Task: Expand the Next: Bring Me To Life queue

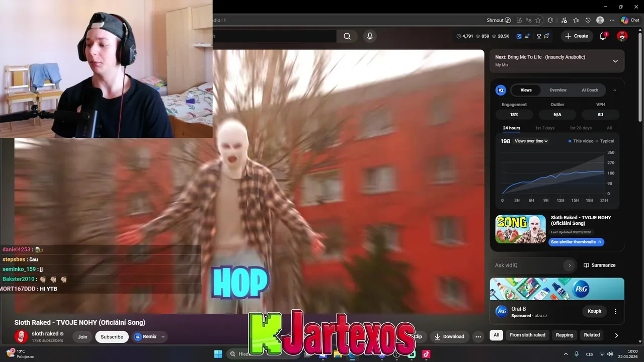Action: tap(615, 61)
